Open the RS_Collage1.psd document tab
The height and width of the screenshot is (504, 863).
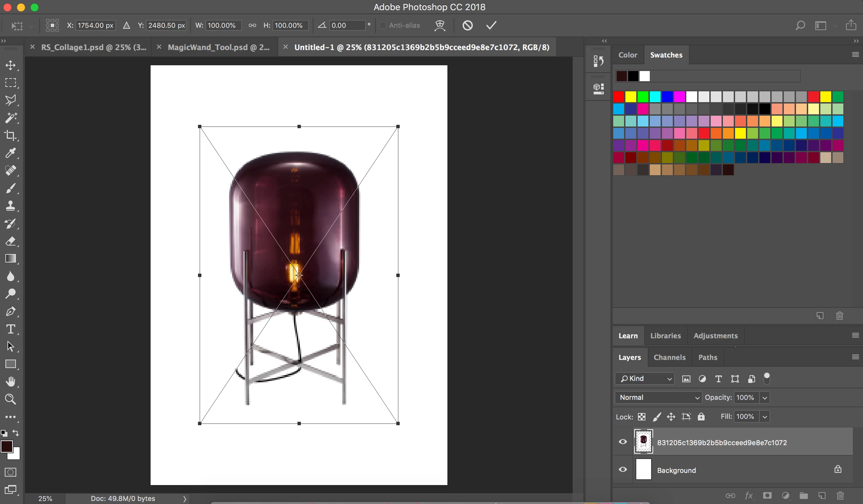(x=93, y=47)
